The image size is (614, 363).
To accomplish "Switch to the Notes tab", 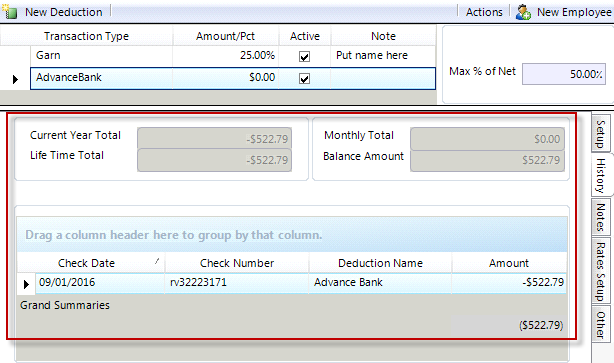I will pyautogui.click(x=601, y=217).
